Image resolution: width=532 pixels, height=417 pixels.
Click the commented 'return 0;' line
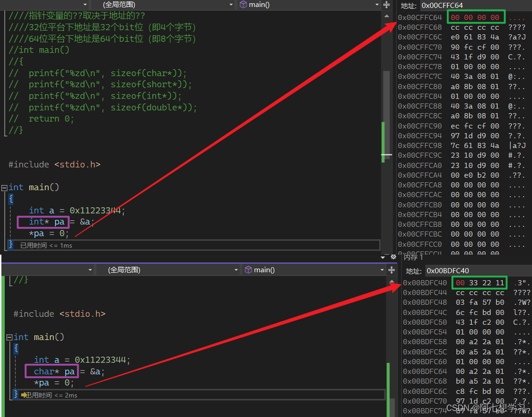[41, 118]
